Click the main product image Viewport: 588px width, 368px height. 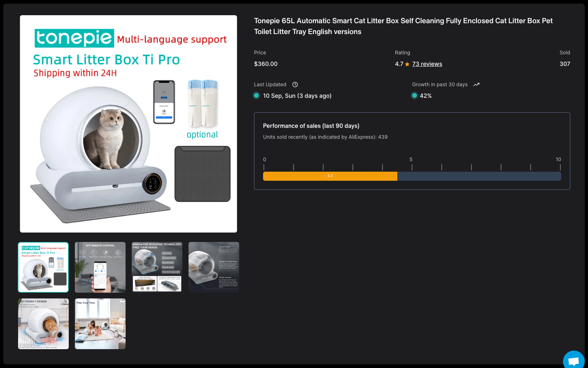(128, 124)
